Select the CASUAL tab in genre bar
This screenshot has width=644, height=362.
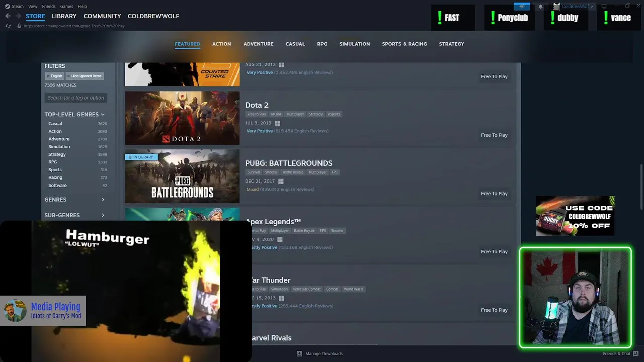click(295, 44)
